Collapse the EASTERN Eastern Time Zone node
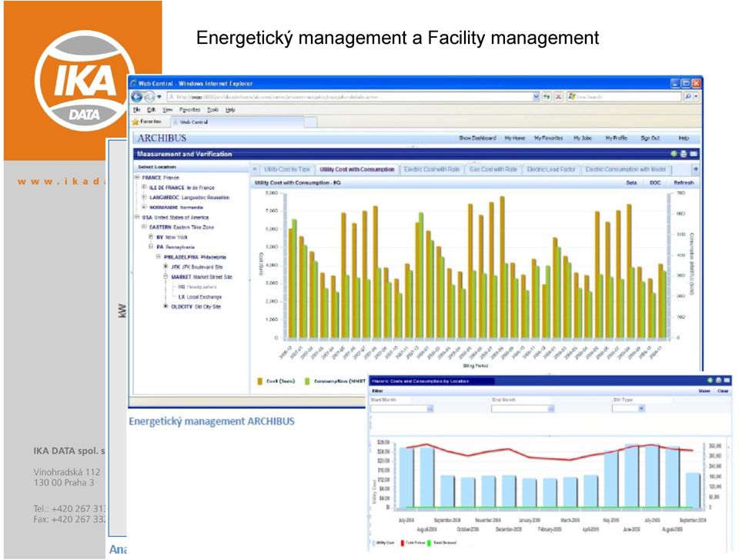 click(x=144, y=227)
